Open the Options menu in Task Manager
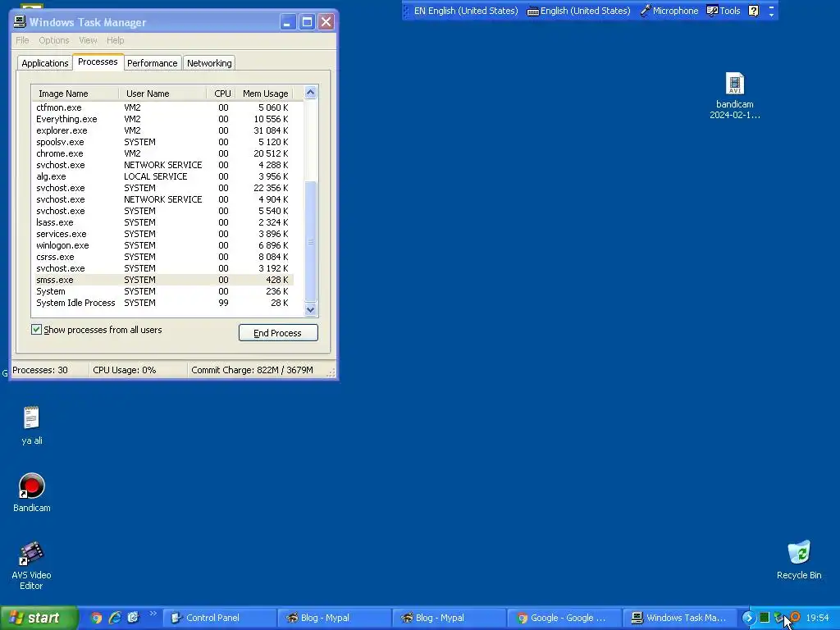Image resolution: width=840 pixels, height=630 pixels. pos(53,40)
